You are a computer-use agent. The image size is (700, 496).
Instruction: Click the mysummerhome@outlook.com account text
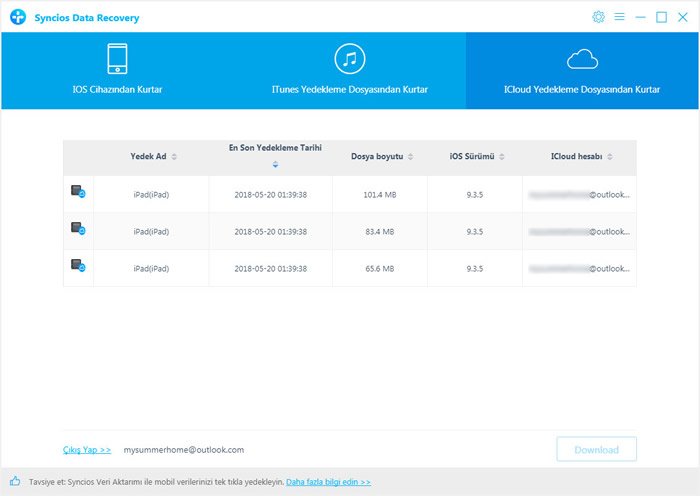point(183,450)
